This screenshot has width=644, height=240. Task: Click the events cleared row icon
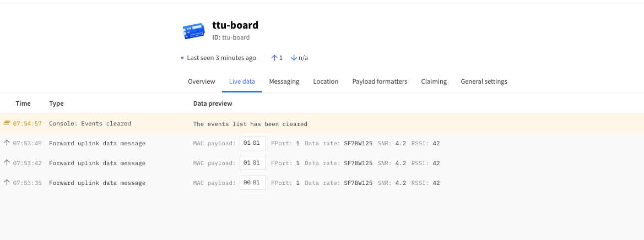pyautogui.click(x=7, y=123)
